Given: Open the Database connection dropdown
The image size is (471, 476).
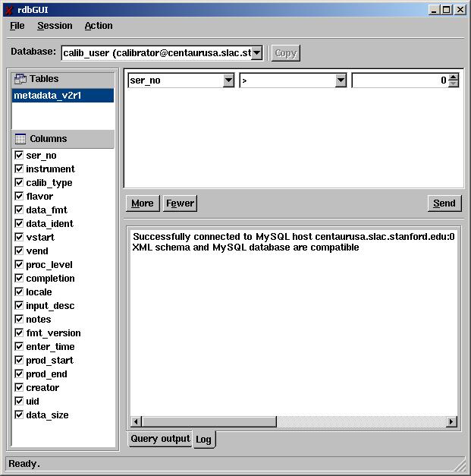Looking at the screenshot, I should coord(256,52).
